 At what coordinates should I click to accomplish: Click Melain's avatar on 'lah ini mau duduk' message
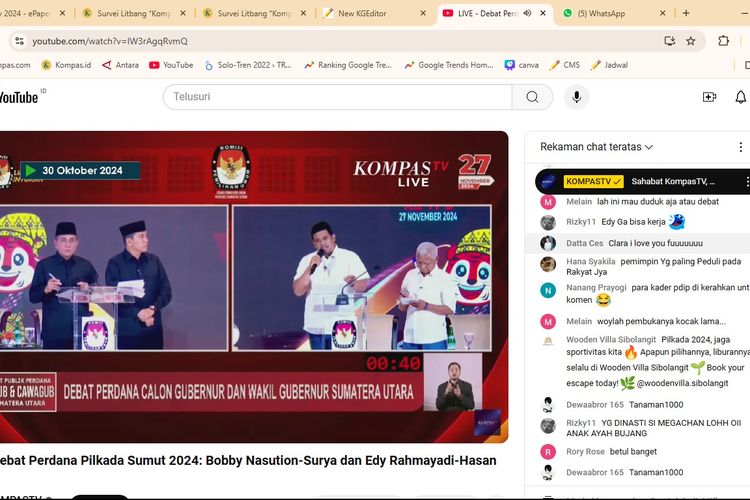pos(548,202)
